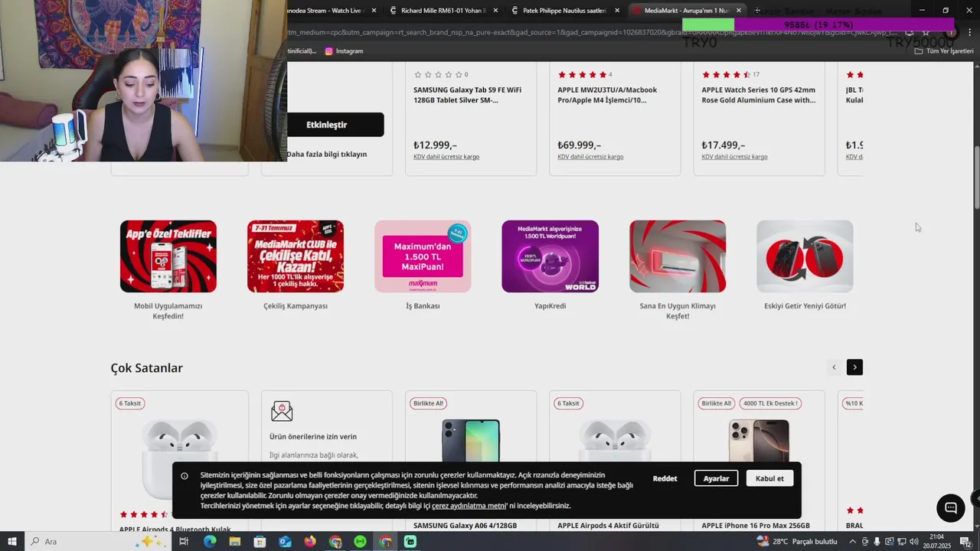This screenshot has height=551, width=980.
Task: Reject cookies with Reddet
Action: 665,478
